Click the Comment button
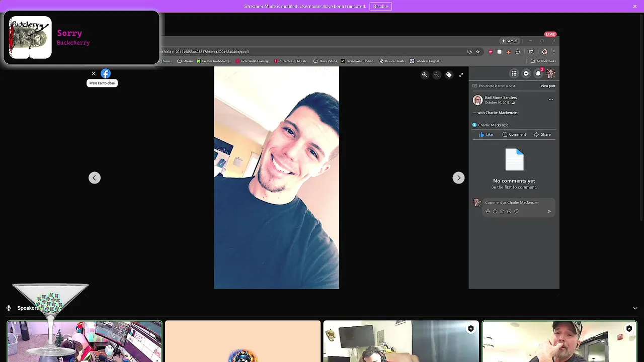This screenshot has width=644, height=362. click(x=514, y=134)
